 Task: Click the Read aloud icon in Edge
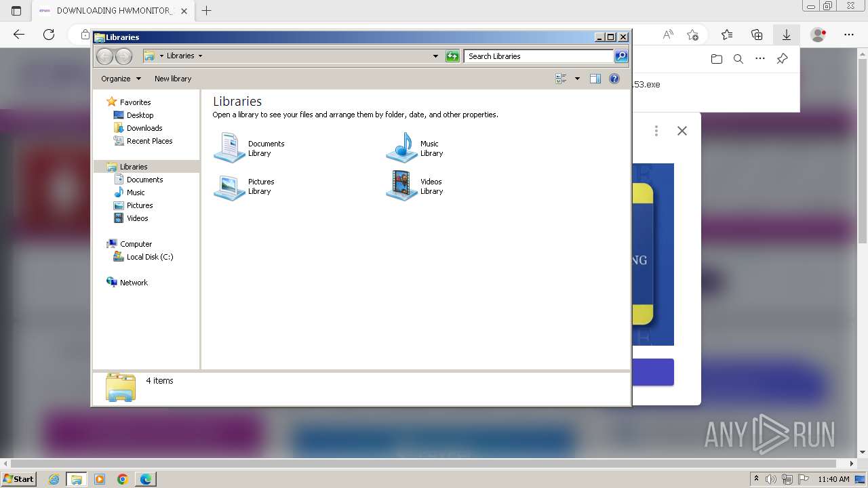[x=668, y=35]
